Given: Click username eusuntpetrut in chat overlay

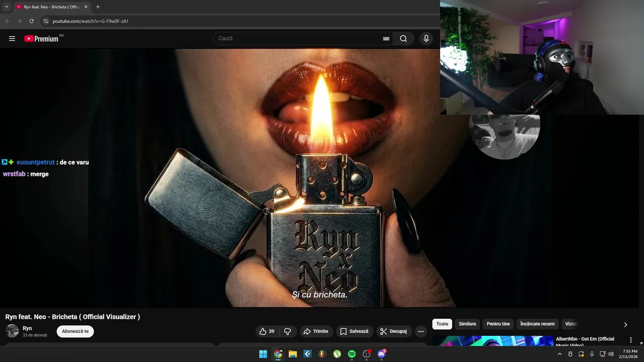Looking at the screenshot, I should (36, 162).
